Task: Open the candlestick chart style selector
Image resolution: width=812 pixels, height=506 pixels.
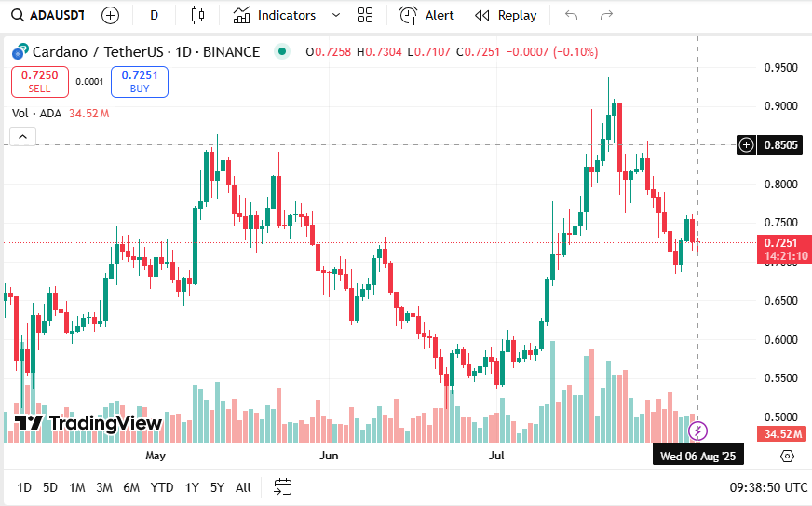Action: tap(196, 15)
